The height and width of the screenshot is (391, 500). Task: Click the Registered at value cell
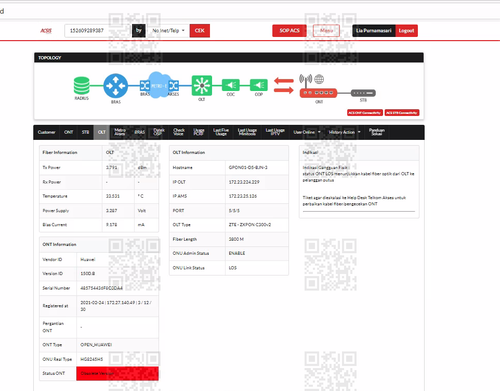point(116,306)
